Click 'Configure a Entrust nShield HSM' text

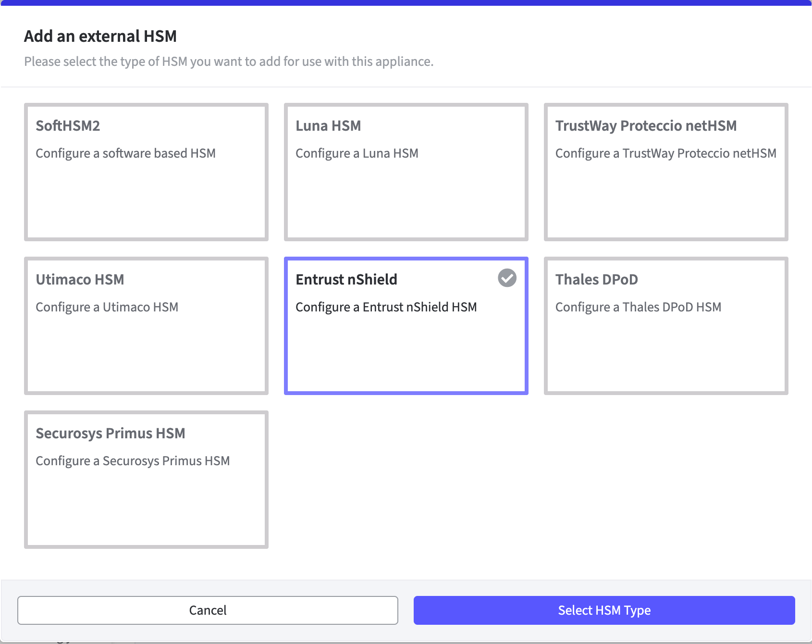tap(386, 307)
